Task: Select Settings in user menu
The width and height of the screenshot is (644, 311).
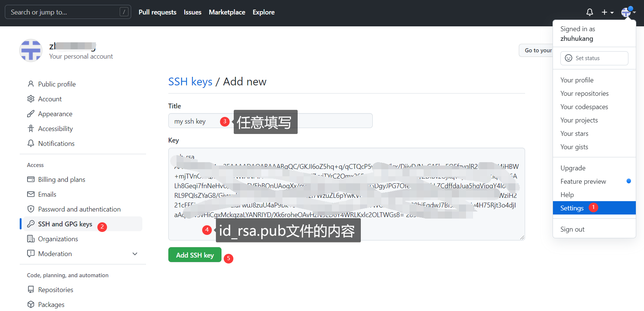Action: pos(594,208)
